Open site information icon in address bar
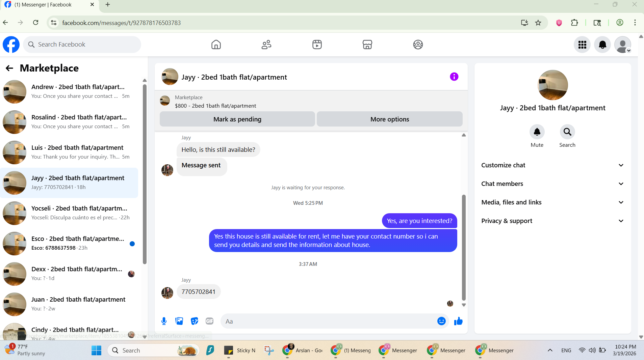The height and width of the screenshot is (360, 644). point(53,23)
